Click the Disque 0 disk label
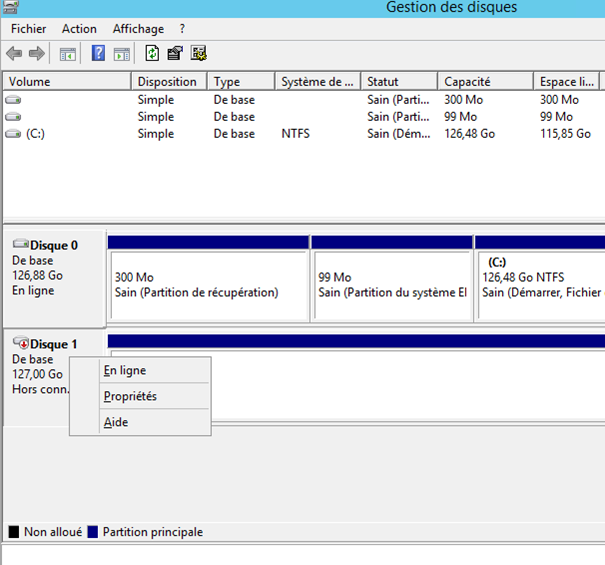Image resolution: width=605 pixels, height=565 pixels. (54, 245)
